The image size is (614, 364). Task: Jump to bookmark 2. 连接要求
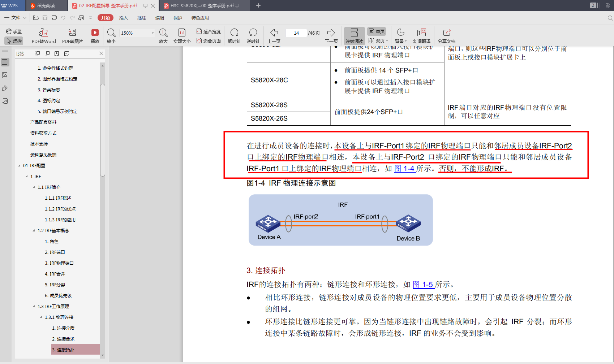click(x=63, y=339)
